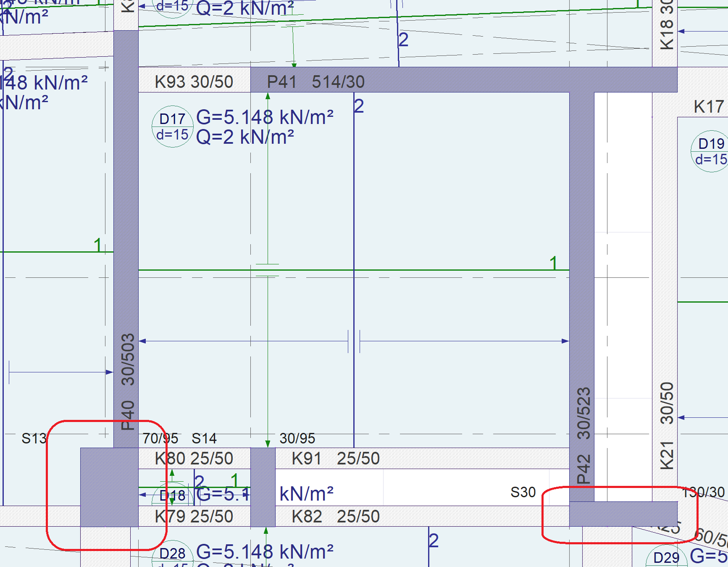Select the D19 slab marker circle
The width and height of the screenshot is (728, 567).
pos(711,151)
